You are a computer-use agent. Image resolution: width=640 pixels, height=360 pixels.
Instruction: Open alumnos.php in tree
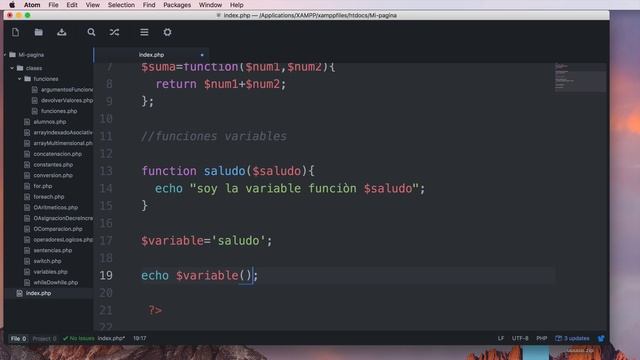pyautogui.click(x=50, y=122)
